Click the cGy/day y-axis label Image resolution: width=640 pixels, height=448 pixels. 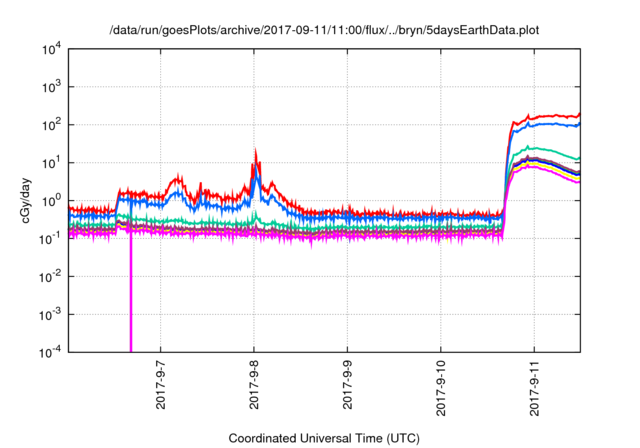[25, 200]
